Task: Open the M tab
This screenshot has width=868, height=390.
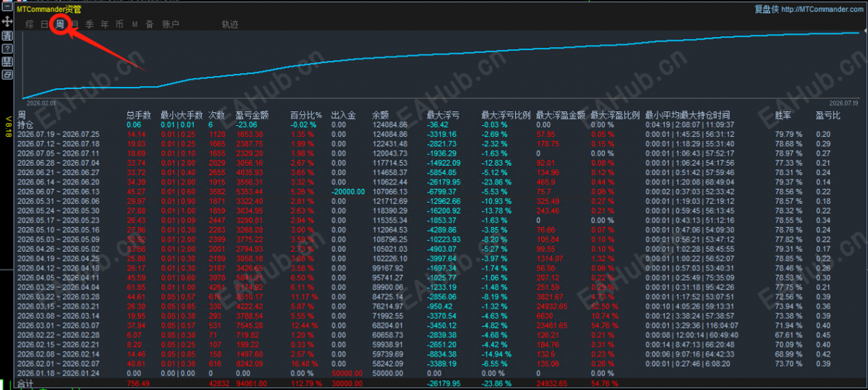Action: pos(135,25)
